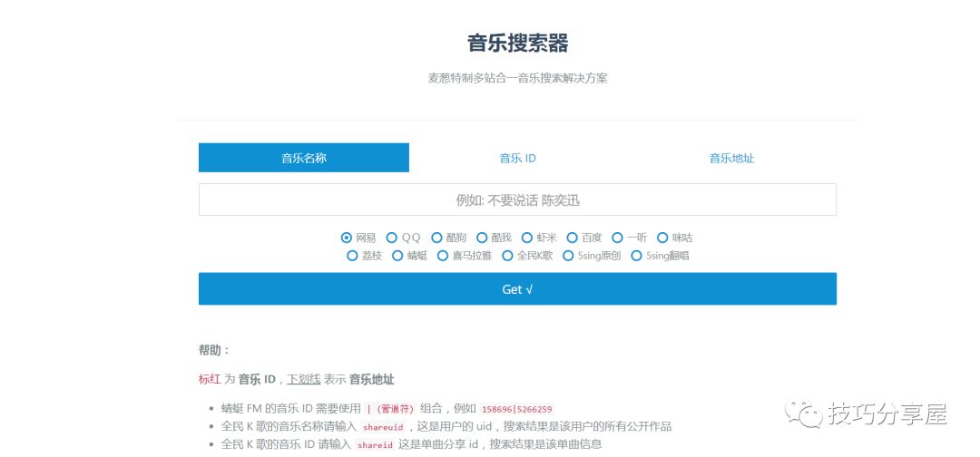Switch to the 音乐名称 tab

pyautogui.click(x=304, y=158)
